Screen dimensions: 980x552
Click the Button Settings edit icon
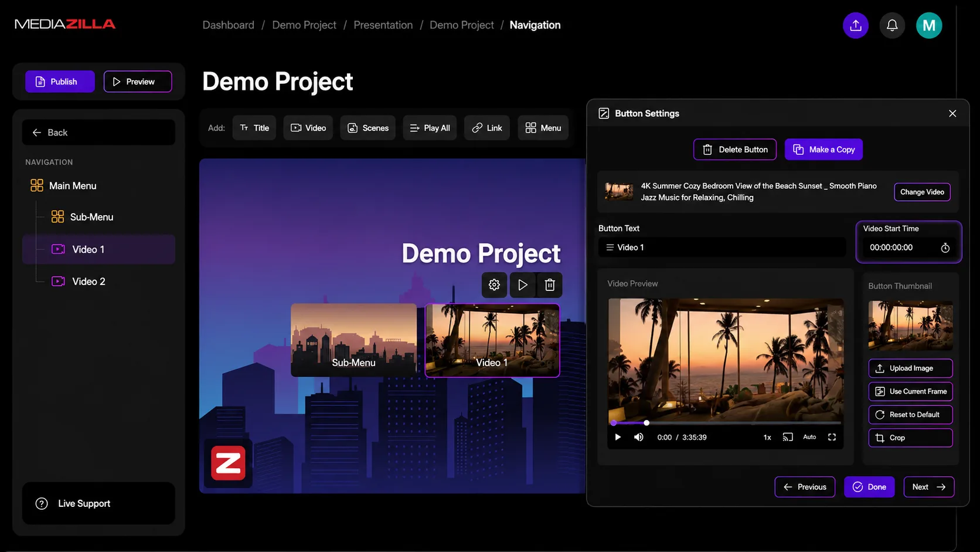point(604,113)
